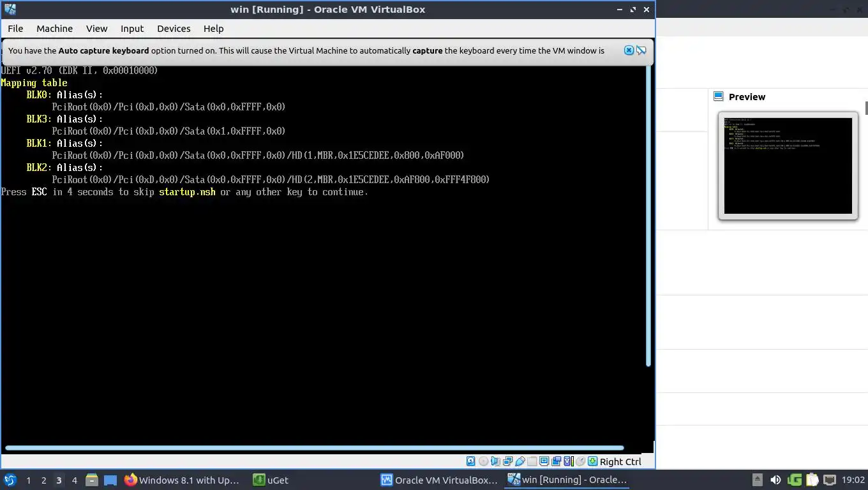Click the monitor icon next to Preview

coord(718,96)
